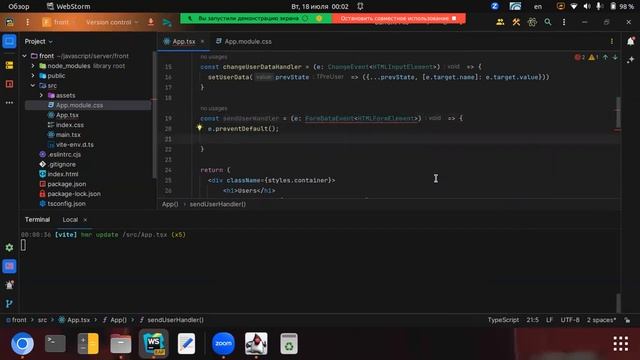Click App() in the editor breadcrumb
640x360 pixels.
[170, 204]
